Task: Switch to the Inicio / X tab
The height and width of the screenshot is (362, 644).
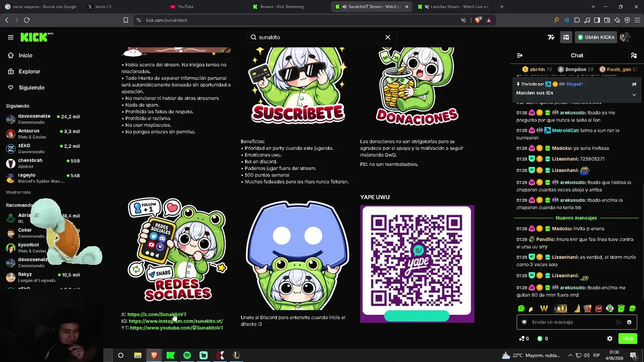Action: pos(122,7)
